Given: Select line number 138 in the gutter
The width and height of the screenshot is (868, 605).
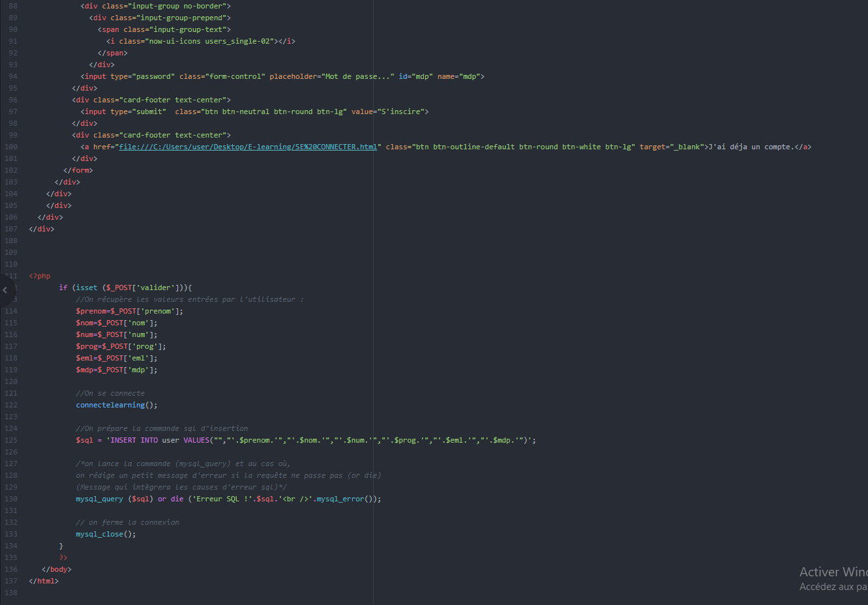Looking at the screenshot, I should 10,593.
